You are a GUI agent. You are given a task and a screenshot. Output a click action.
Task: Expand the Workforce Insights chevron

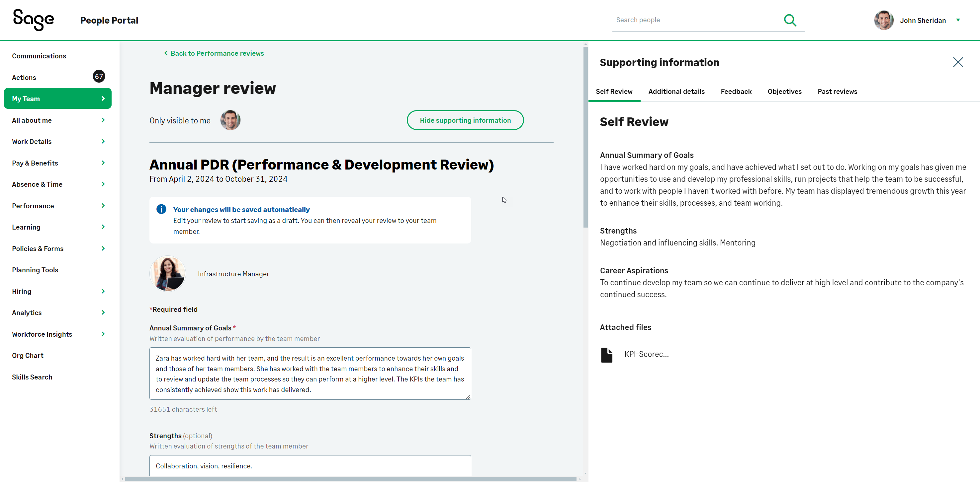click(103, 334)
